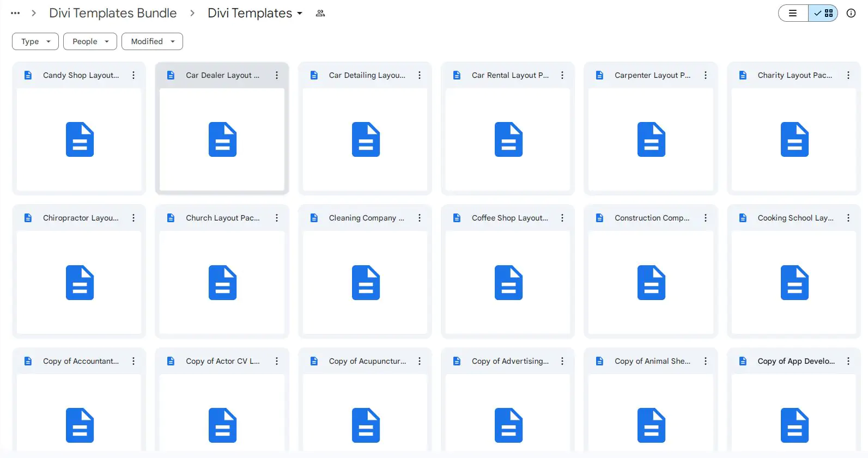Open more actions for Candy Shop Layout
Viewport: 868px width, 458px height.
point(133,75)
